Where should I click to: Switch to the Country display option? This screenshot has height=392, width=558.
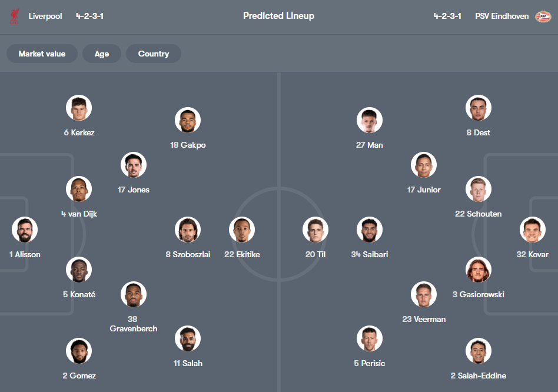click(x=153, y=54)
